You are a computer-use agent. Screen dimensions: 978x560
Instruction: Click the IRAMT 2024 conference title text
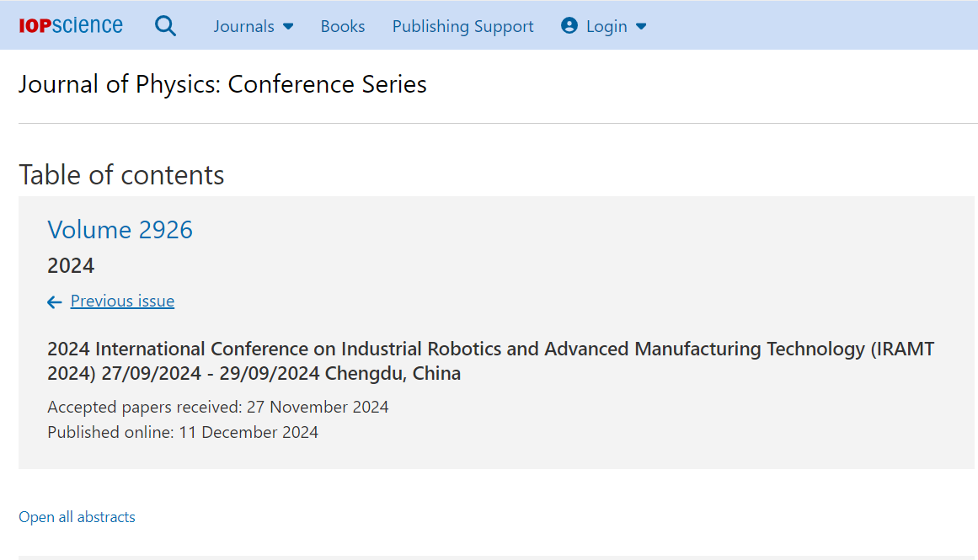click(491, 360)
